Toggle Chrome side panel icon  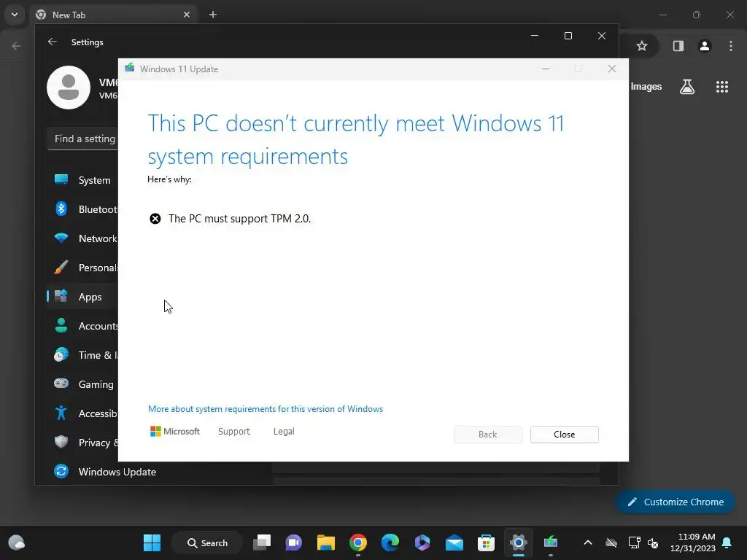pos(678,46)
